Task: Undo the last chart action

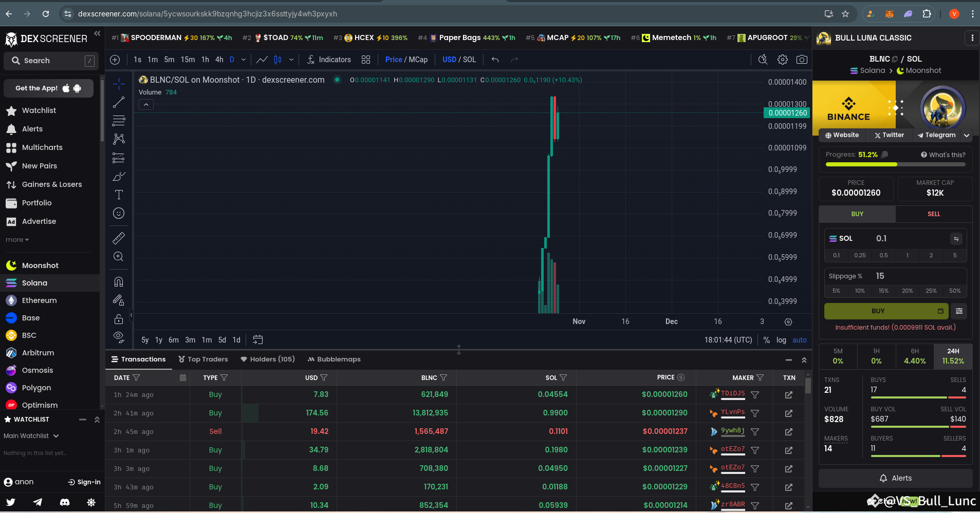Action: (x=495, y=60)
